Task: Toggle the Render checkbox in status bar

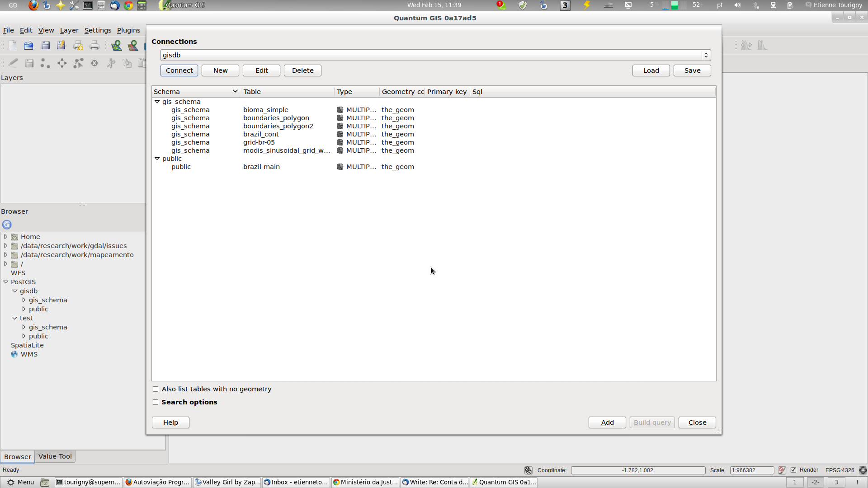Action: (793, 470)
